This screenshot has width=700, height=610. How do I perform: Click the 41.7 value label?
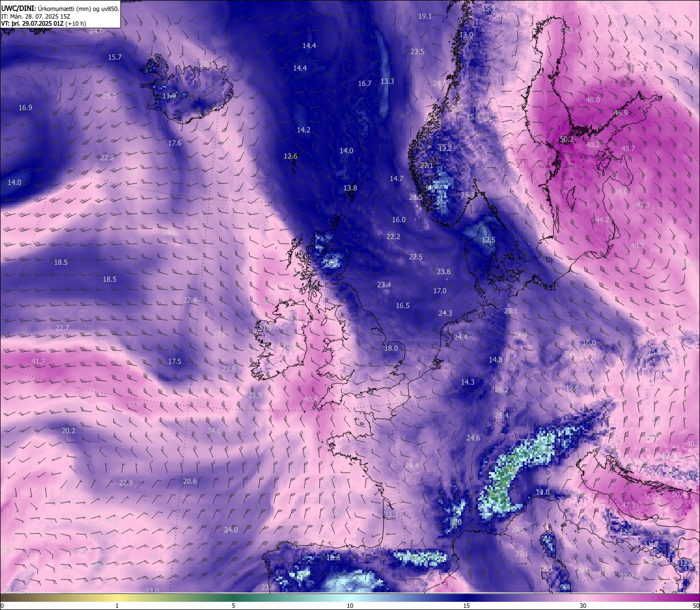coord(38,362)
